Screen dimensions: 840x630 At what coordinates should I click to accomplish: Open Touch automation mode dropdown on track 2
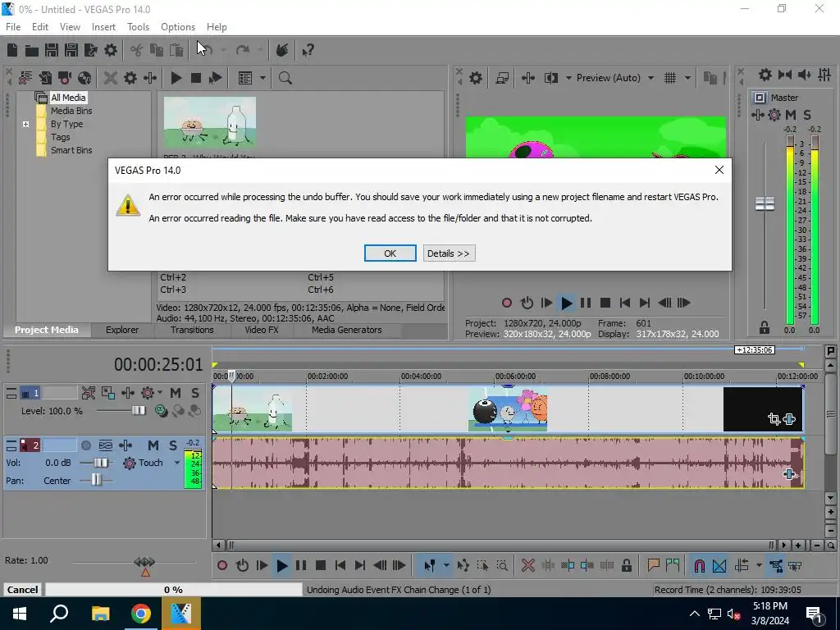[177, 463]
